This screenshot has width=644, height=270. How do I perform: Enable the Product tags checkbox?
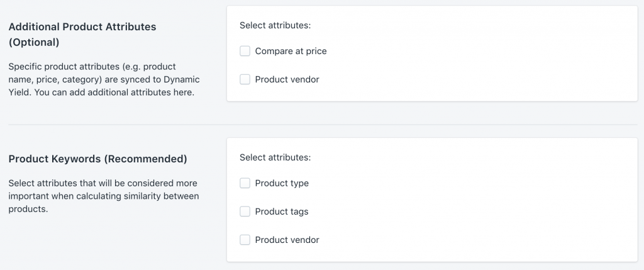tap(245, 211)
